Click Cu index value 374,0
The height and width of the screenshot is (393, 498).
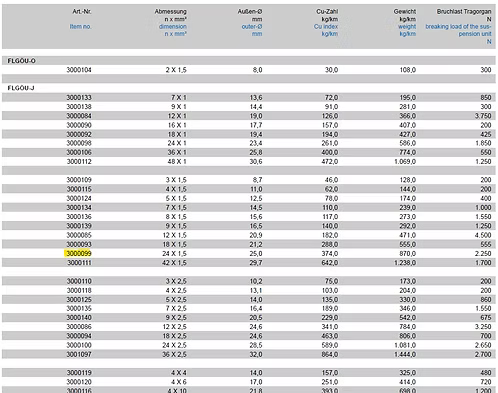point(330,254)
